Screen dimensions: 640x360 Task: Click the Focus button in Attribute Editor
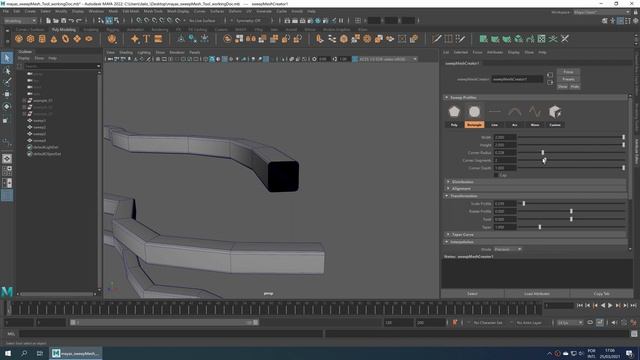pyautogui.click(x=568, y=72)
